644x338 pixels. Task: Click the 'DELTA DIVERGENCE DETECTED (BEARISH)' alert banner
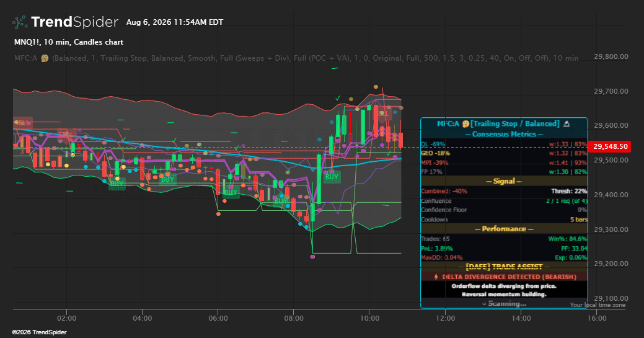[x=505, y=277]
